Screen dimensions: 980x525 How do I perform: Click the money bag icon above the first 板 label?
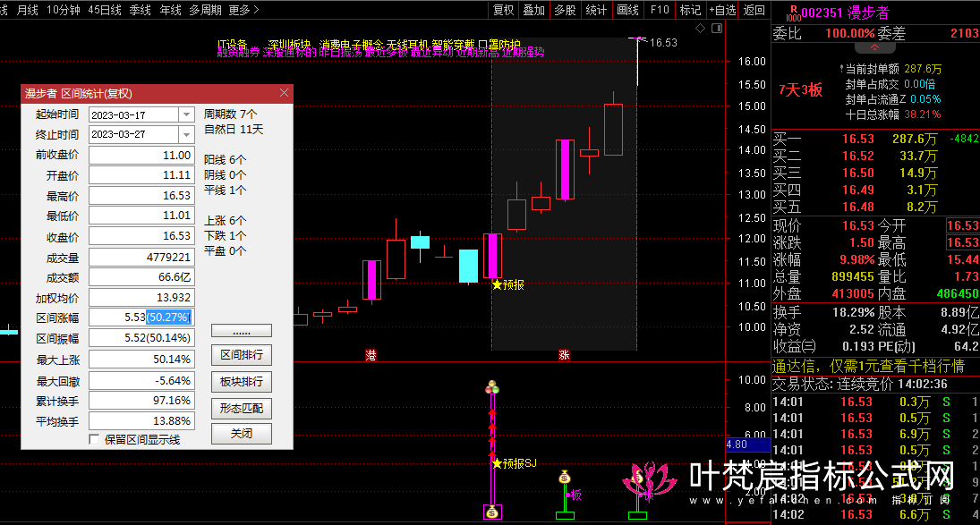pos(565,478)
